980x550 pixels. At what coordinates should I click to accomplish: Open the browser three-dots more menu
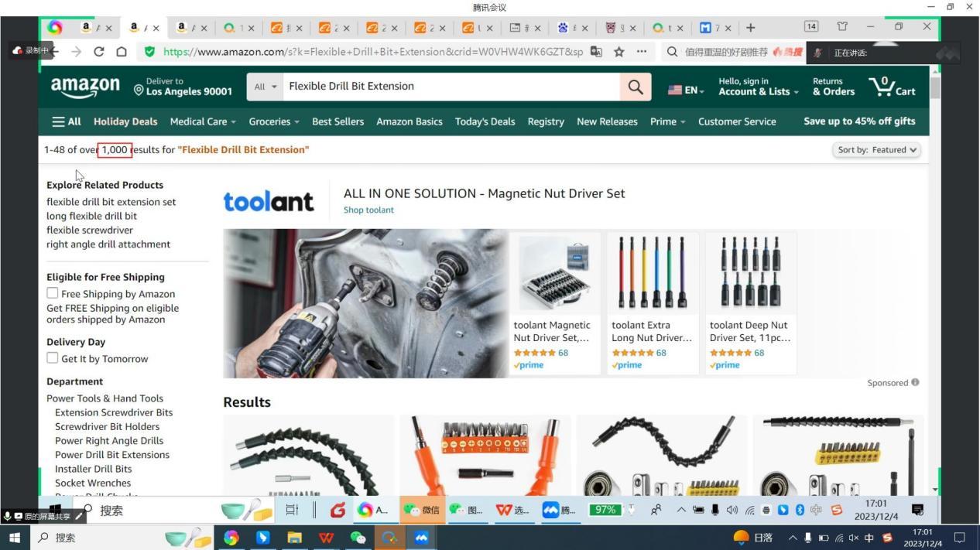coord(642,52)
